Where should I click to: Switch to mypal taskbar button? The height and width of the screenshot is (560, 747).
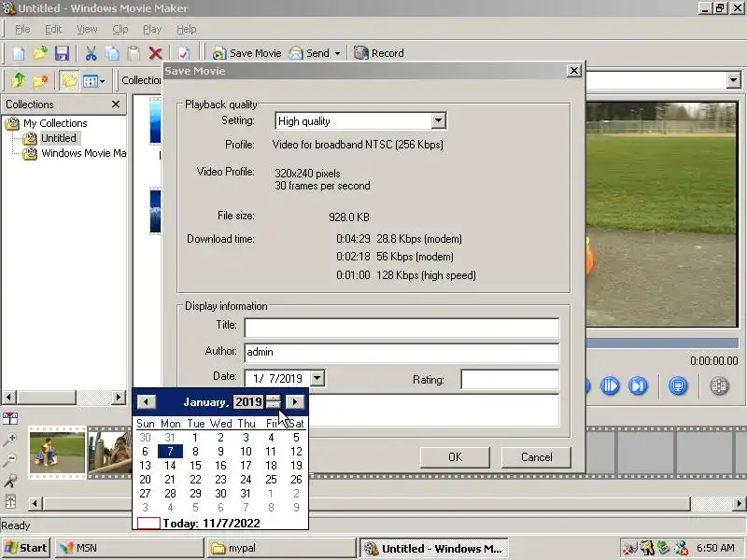tap(282, 548)
